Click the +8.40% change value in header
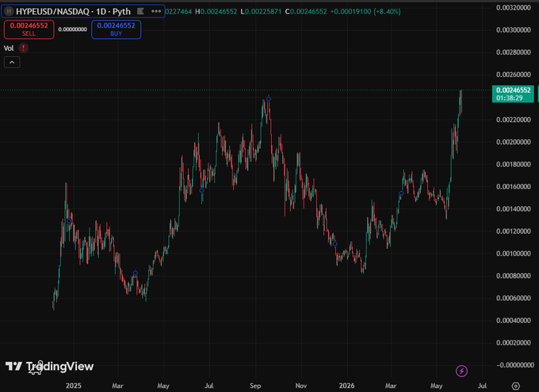This screenshot has height=392, width=539. tap(387, 12)
